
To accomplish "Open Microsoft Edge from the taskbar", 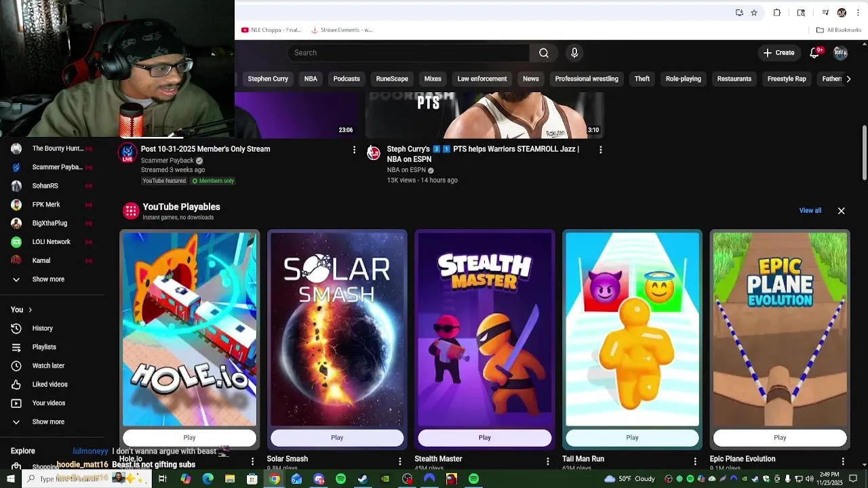I will coord(208,479).
